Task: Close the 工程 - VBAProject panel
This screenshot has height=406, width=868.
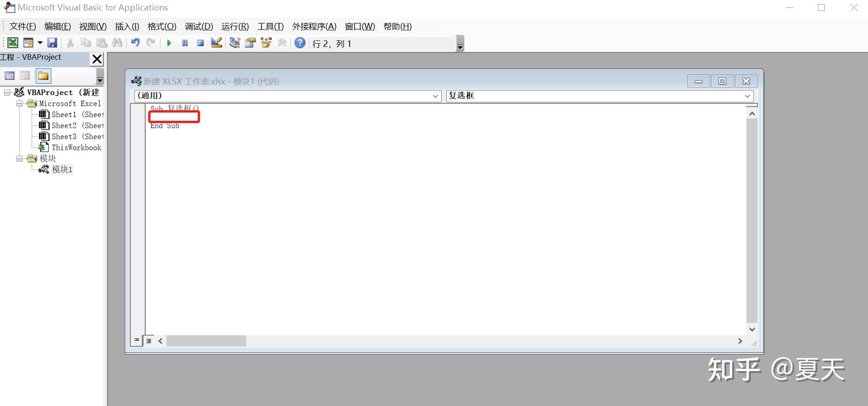Action: (97, 59)
